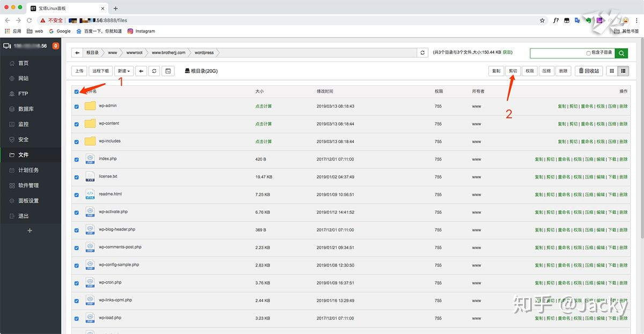
Task: Click the 远程下载 button
Action: point(100,71)
